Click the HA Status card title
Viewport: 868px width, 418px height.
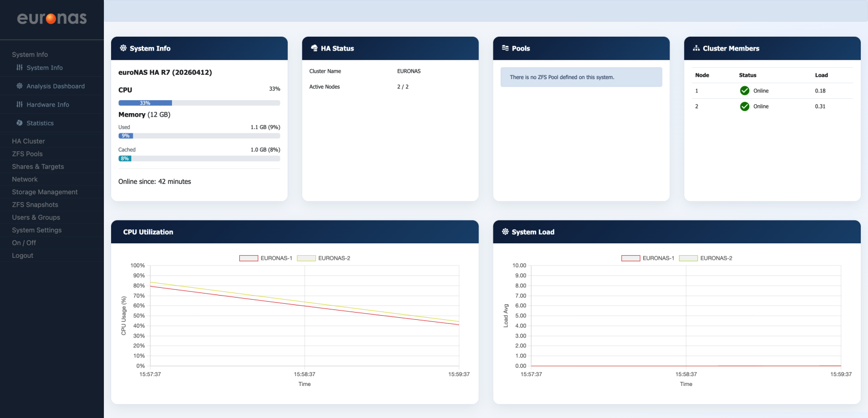click(x=337, y=49)
